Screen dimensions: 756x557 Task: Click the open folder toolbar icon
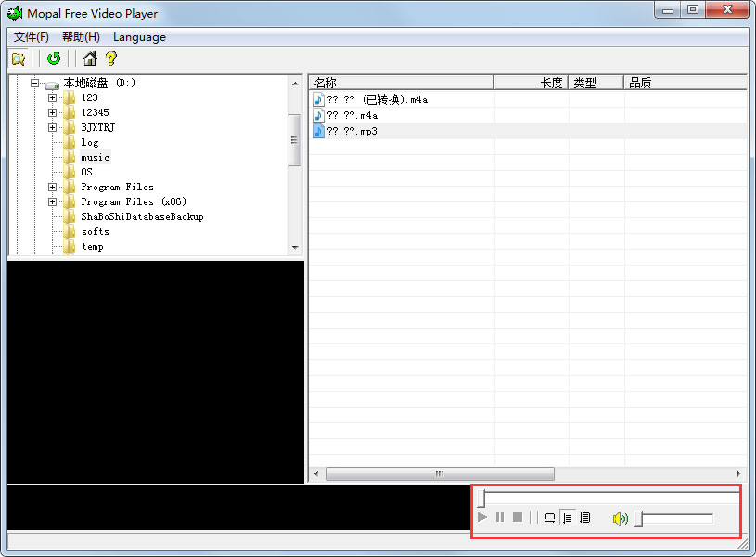[19, 58]
